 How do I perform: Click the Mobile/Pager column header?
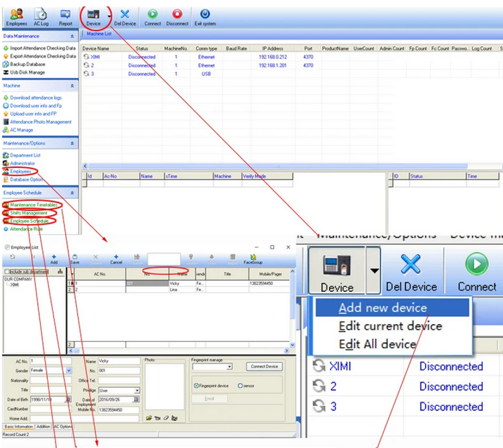[x=270, y=274]
